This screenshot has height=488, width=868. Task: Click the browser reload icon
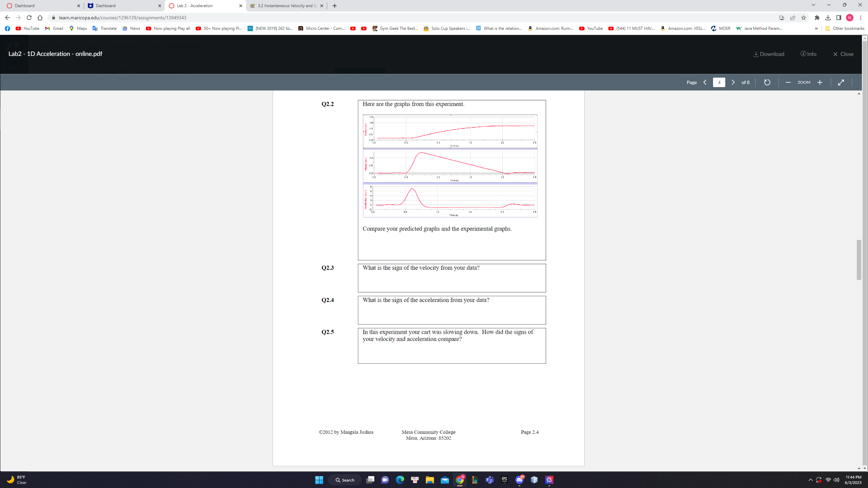tap(29, 18)
